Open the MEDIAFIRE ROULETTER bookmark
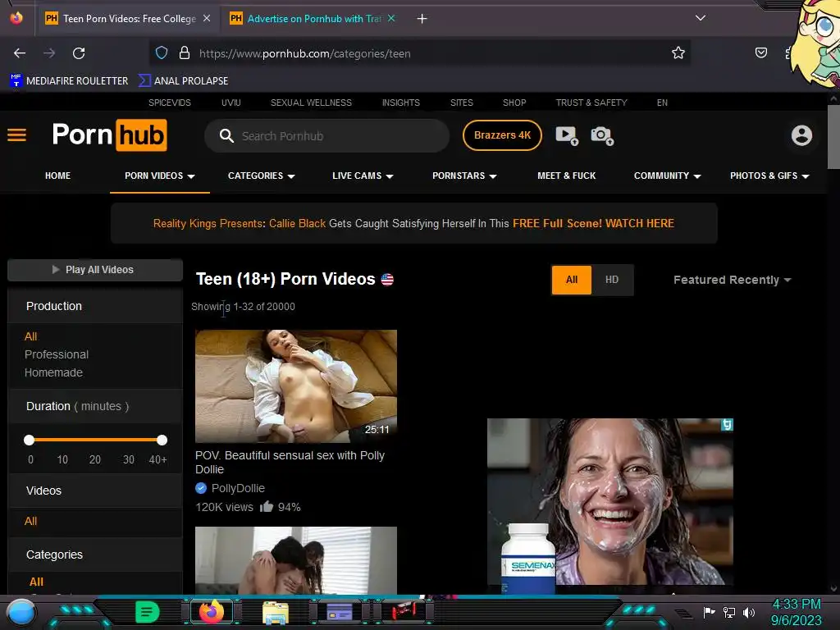 69,81
